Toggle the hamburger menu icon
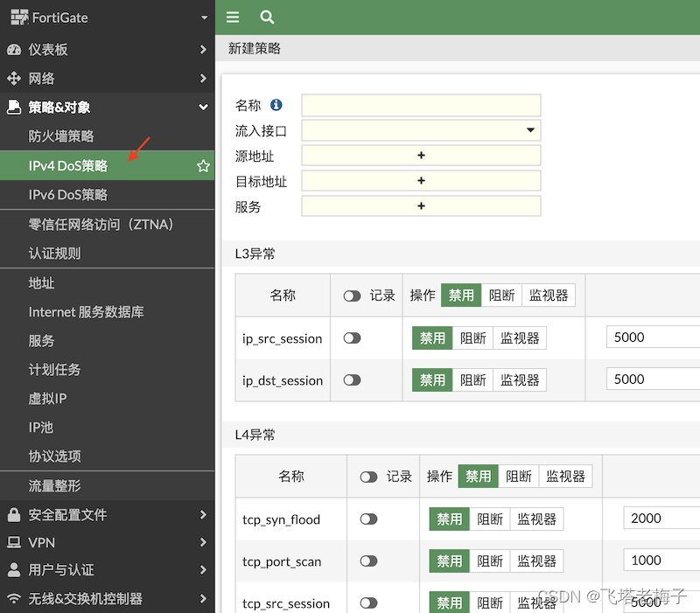Viewport: 700px width, 613px height. [x=233, y=17]
